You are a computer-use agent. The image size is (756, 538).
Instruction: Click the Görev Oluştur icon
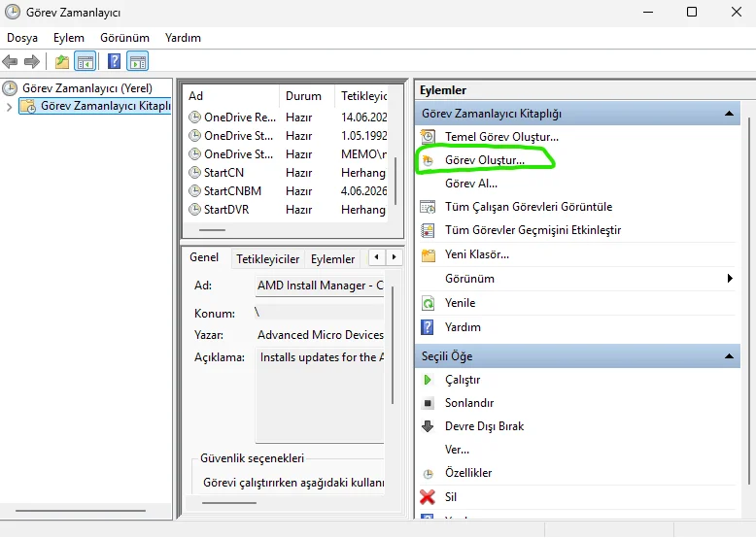[428, 160]
